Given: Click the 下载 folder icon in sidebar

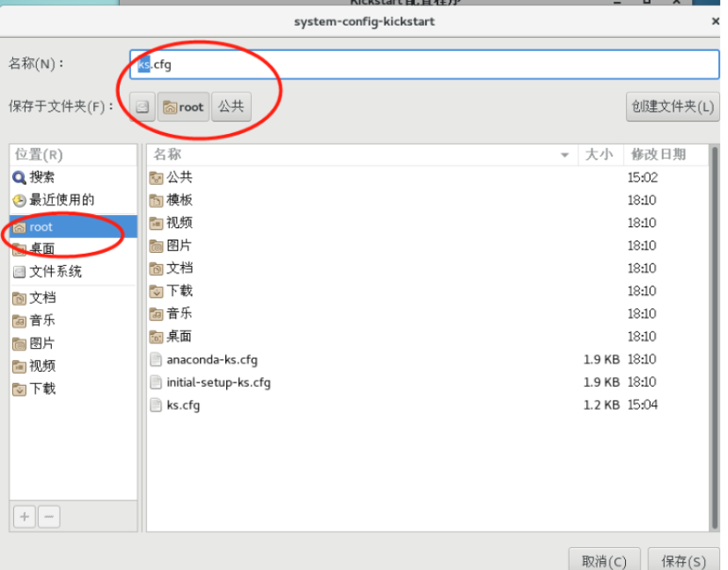Looking at the screenshot, I should [19, 389].
